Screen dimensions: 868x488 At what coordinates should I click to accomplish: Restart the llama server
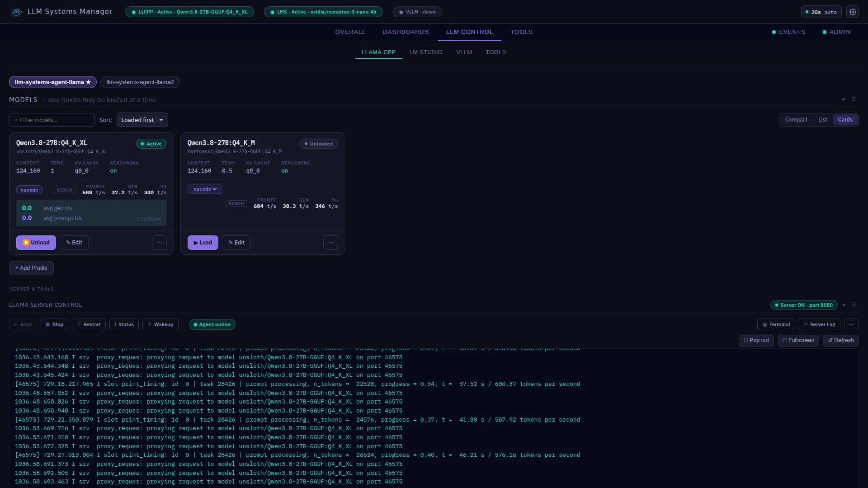pyautogui.click(x=89, y=324)
